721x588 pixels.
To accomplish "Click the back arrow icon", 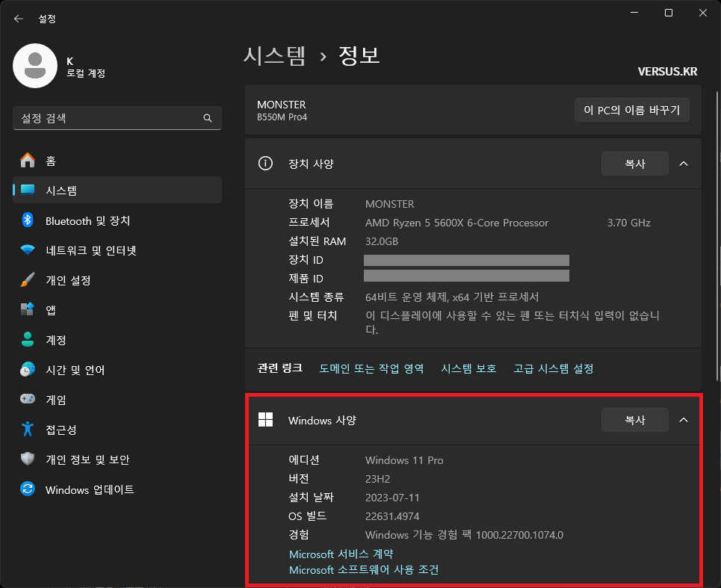I will 19,19.
